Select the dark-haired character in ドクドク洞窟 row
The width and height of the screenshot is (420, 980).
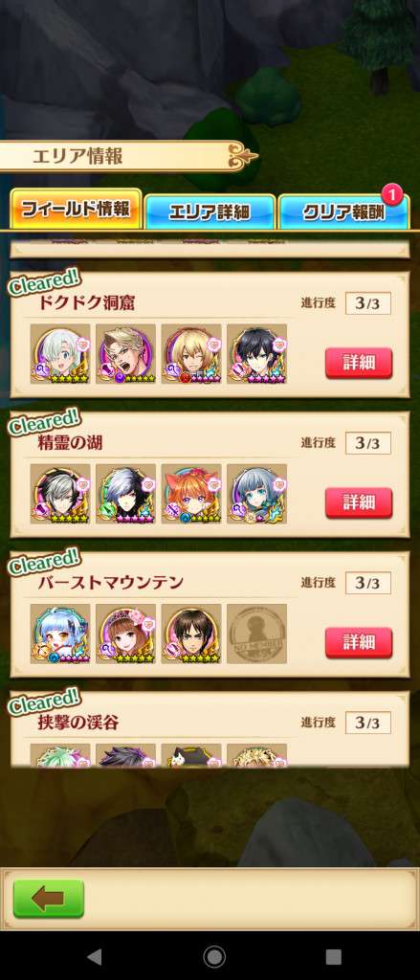pos(256,353)
